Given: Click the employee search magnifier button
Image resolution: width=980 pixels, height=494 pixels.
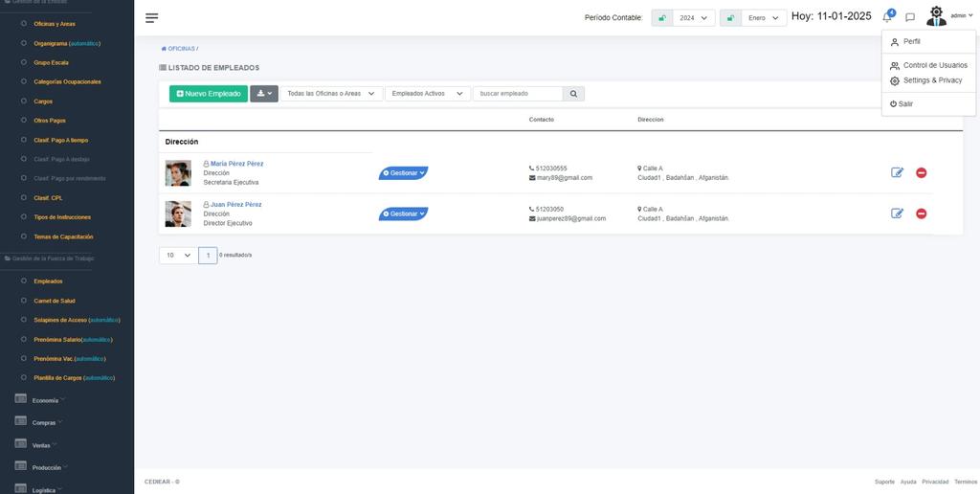Looking at the screenshot, I should point(573,94).
